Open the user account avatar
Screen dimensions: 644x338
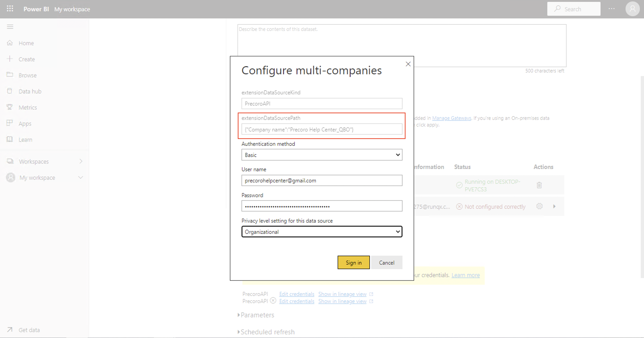click(633, 9)
